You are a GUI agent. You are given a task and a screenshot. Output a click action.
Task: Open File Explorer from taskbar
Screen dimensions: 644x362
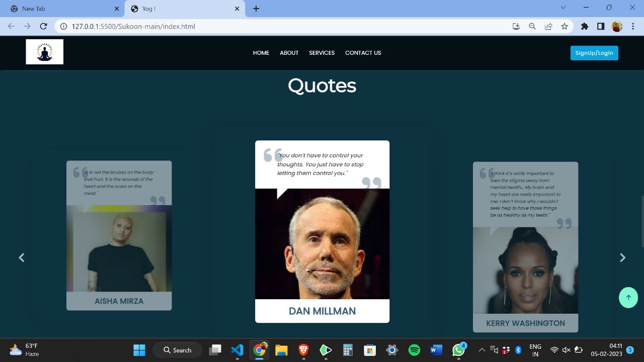(281, 350)
